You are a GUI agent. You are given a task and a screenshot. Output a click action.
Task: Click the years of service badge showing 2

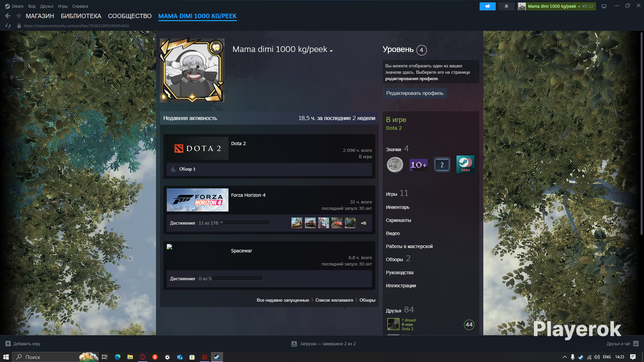tap(442, 165)
